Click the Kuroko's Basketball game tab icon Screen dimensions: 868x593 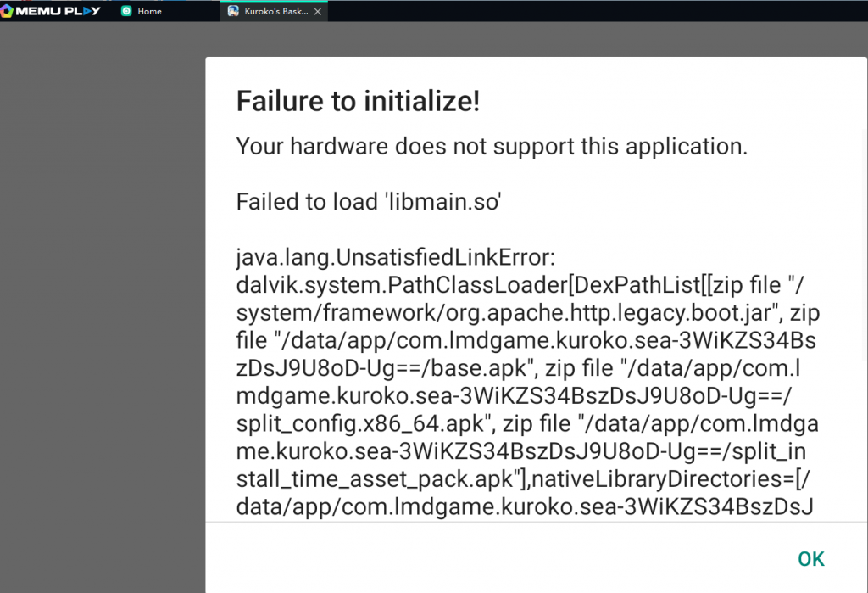click(x=233, y=11)
